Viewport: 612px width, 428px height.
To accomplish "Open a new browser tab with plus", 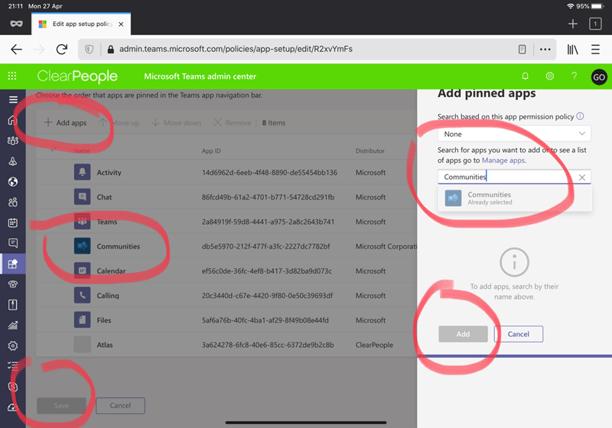I will click(x=573, y=24).
